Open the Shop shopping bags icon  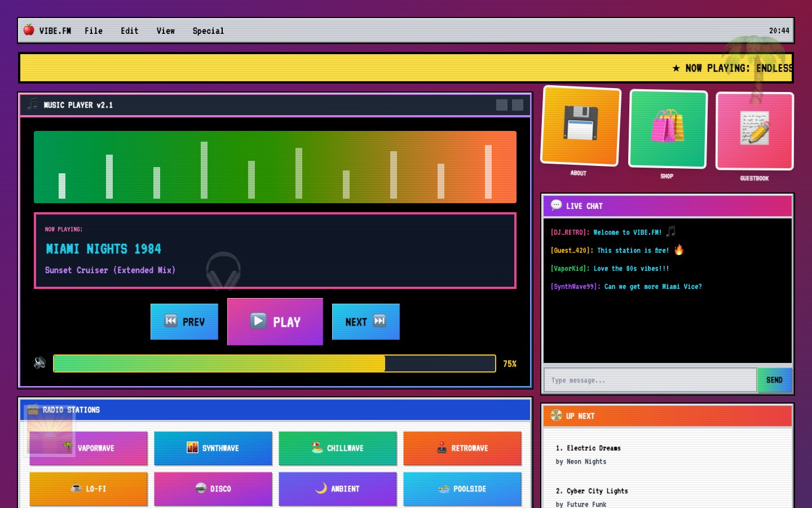click(668, 128)
